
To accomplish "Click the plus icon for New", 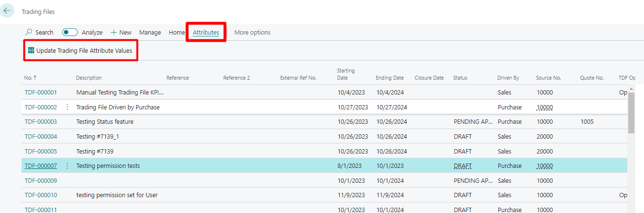I will (x=114, y=32).
